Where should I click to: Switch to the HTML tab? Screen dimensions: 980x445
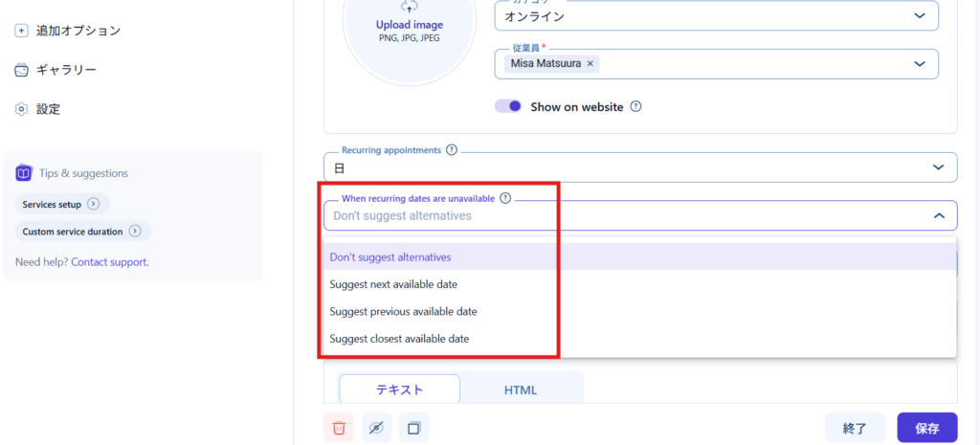[x=521, y=389]
